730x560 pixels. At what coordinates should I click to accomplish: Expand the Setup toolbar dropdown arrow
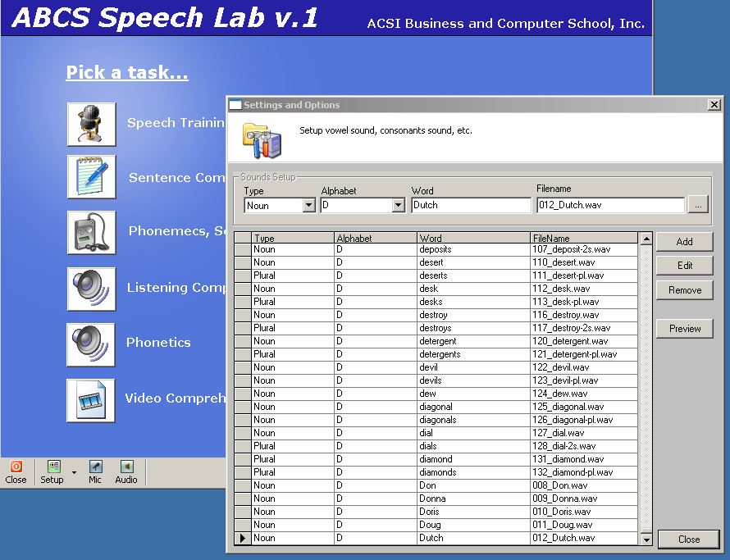[74, 473]
